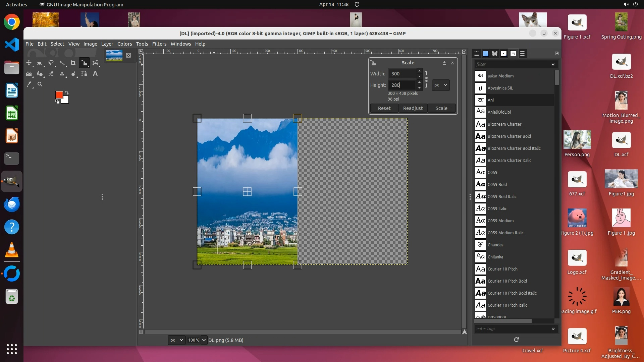Expand the font filter dropdown
The width and height of the screenshot is (644, 362).
553,64
